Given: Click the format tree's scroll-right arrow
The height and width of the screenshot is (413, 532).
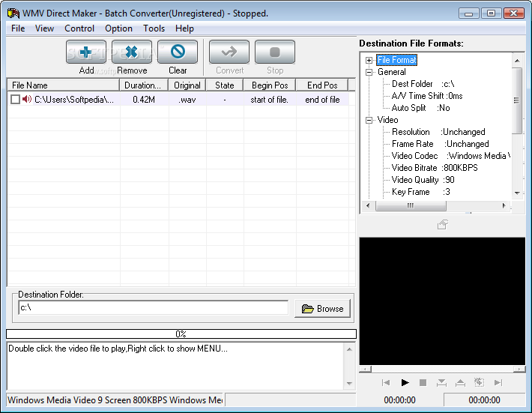Looking at the screenshot, I should point(504,205).
